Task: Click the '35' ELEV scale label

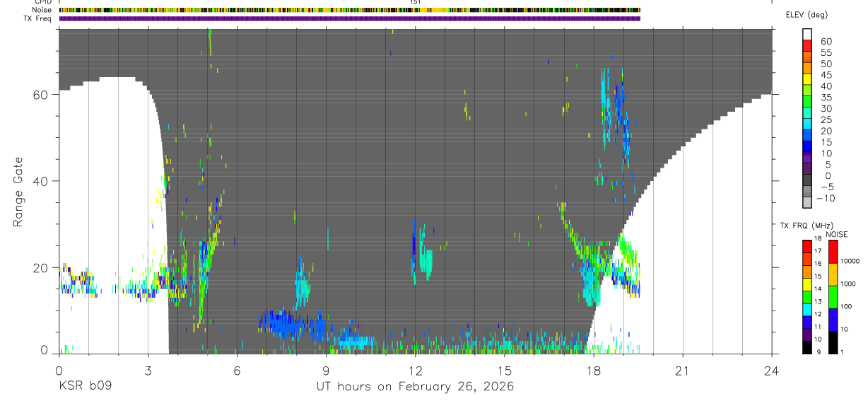Action: (826, 98)
